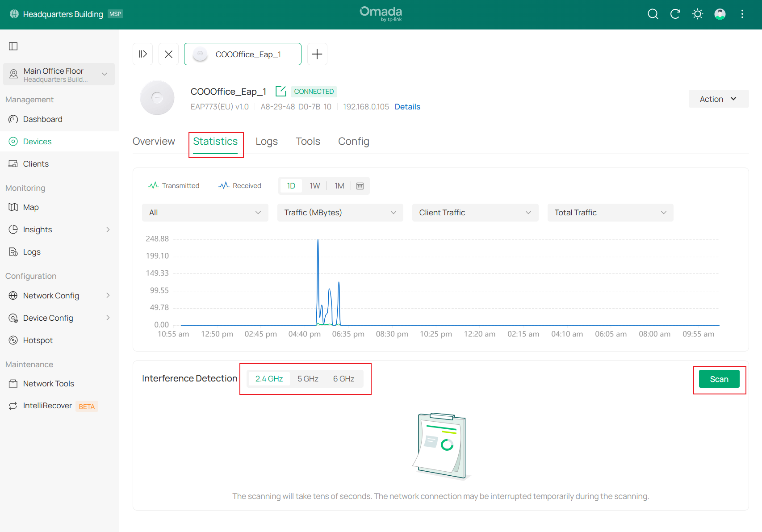This screenshot has width=762, height=532.
Task: Open Network Tools under Maintenance
Action: pos(48,383)
